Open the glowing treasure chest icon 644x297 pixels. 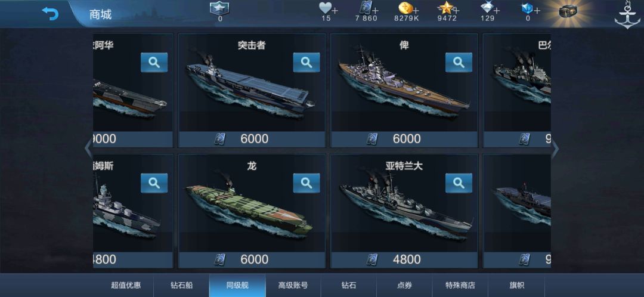(x=567, y=13)
